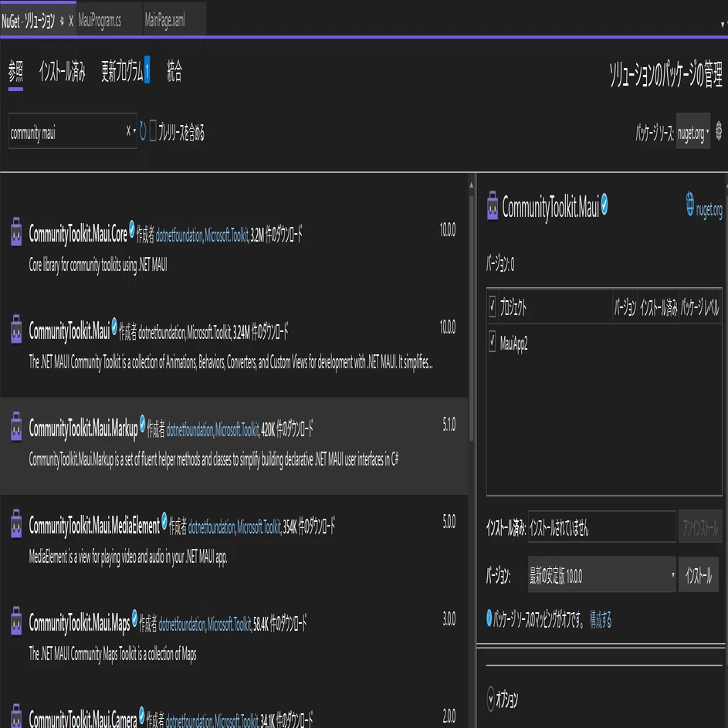Expand the オプション section
Viewport: 728px width, 728px height.
pyautogui.click(x=491, y=699)
